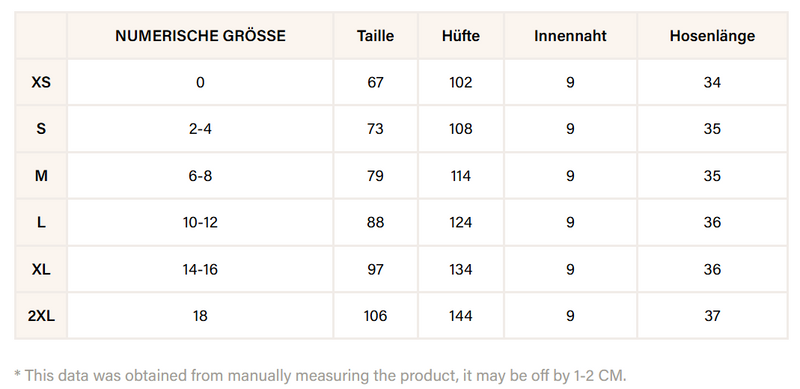Select the waist value 67

[x=375, y=82]
